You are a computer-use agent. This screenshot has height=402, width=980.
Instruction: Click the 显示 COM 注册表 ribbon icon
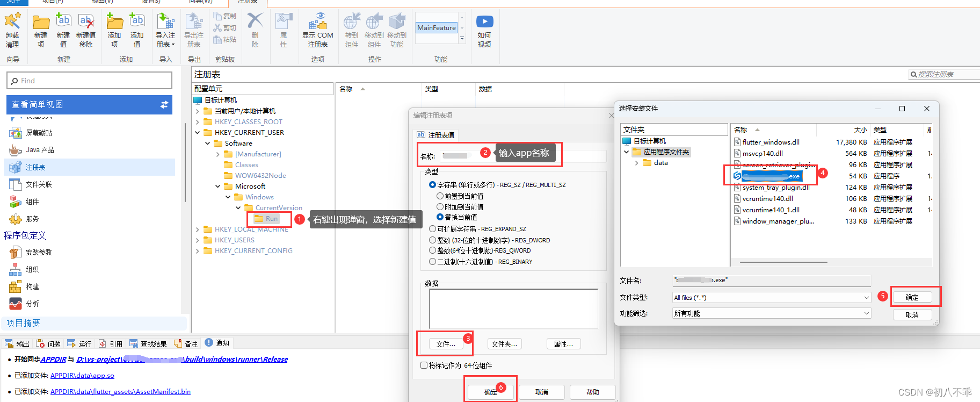click(318, 21)
